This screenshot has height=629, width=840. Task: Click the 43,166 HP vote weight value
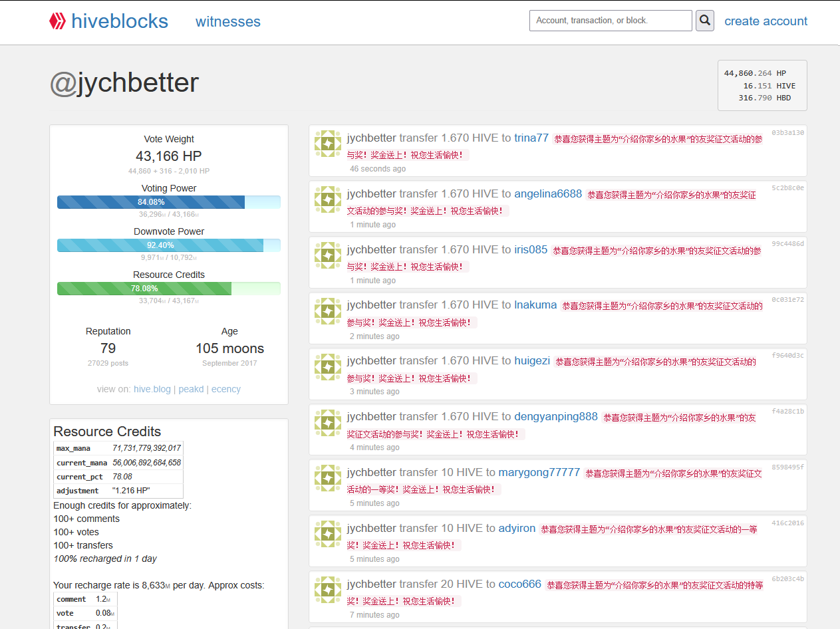coord(169,156)
